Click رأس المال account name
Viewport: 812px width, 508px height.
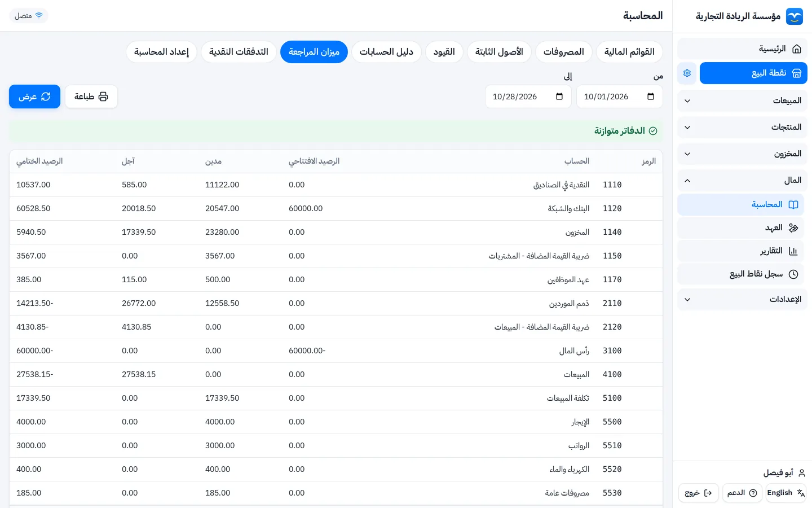574,351
